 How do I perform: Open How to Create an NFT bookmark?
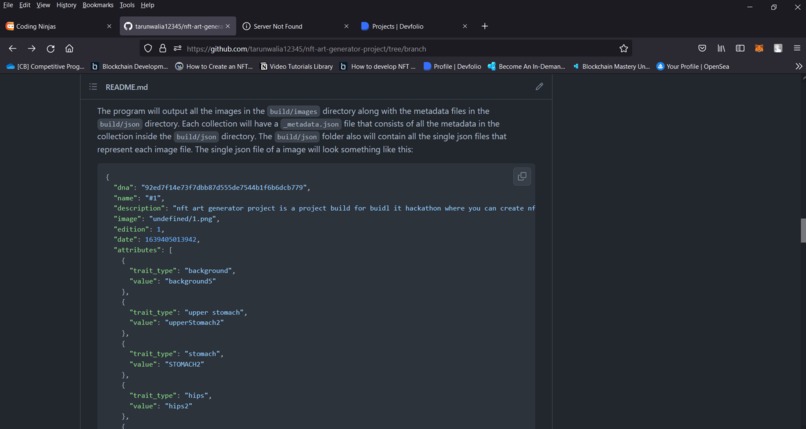coord(214,66)
